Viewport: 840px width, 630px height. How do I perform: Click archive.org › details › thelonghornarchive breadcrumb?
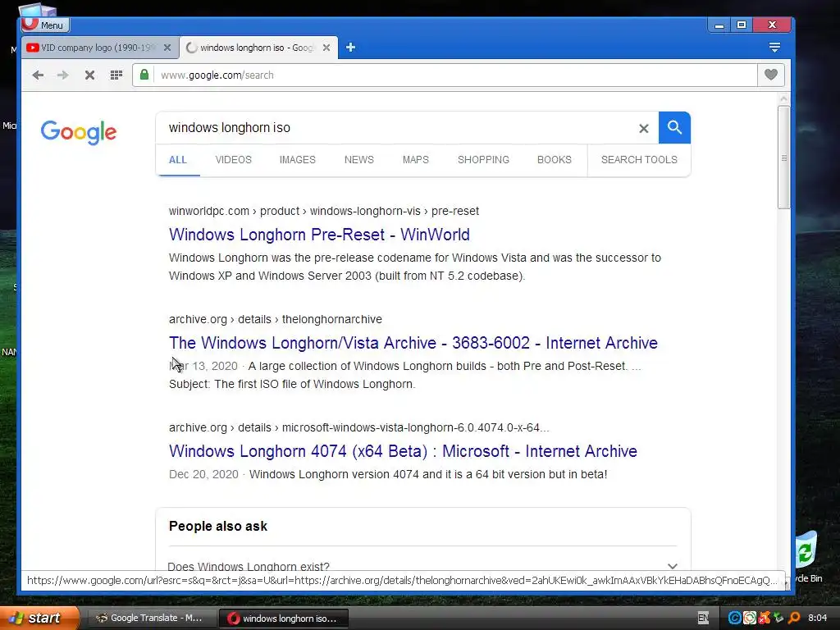coord(276,319)
